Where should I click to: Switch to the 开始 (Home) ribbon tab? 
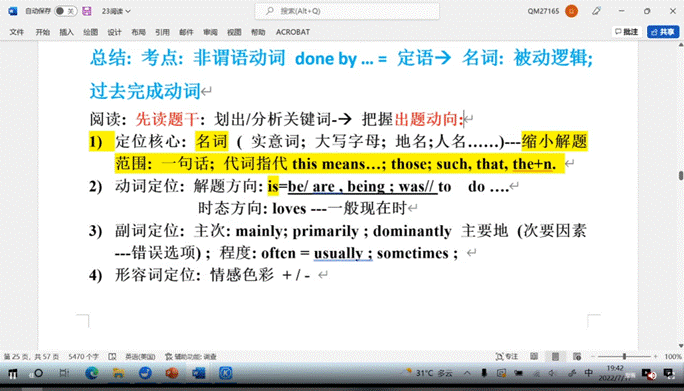(42, 32)
